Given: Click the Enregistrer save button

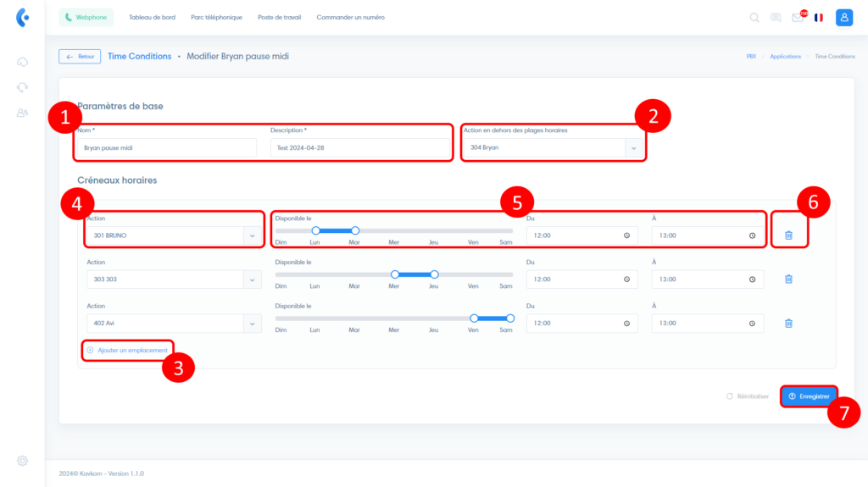Looking at the screenshot, I should point(809,396).
